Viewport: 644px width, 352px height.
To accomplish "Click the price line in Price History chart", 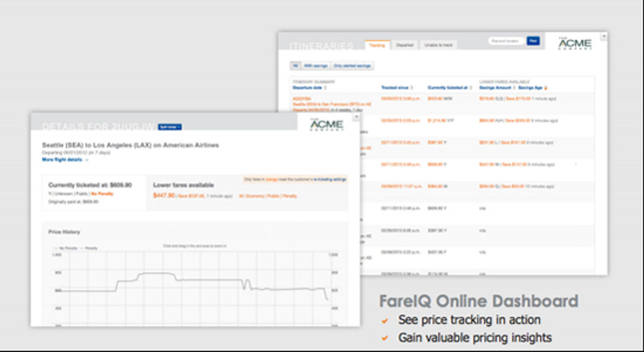I will (204, 280).
